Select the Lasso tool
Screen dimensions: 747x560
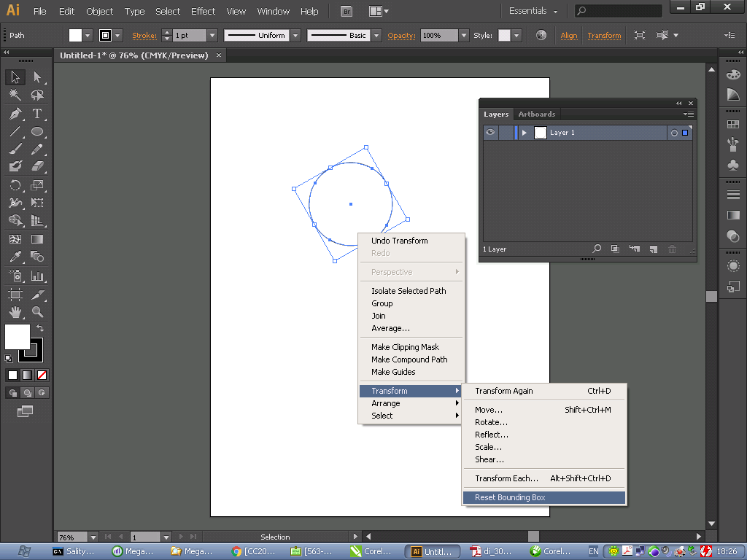click(x=37, y=96)
